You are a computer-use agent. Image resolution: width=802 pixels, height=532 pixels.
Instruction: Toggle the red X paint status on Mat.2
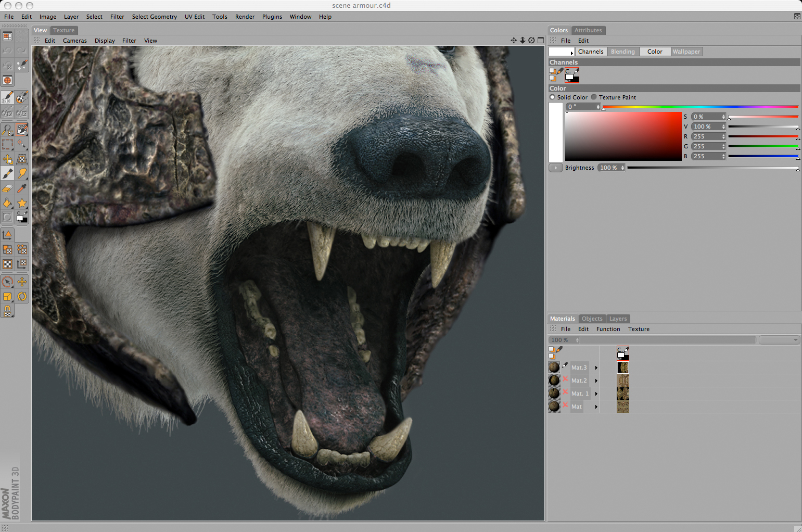pos(565,379)
